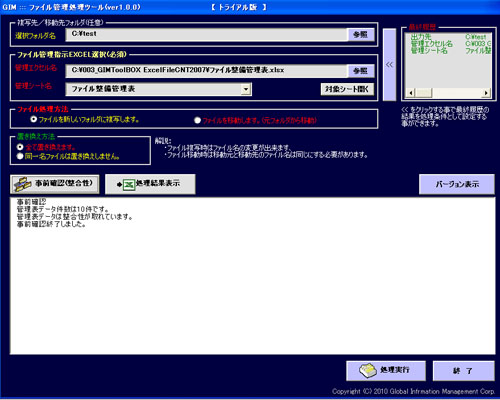Click the 選択フォルダ名 path field

[x=207, y=34]
